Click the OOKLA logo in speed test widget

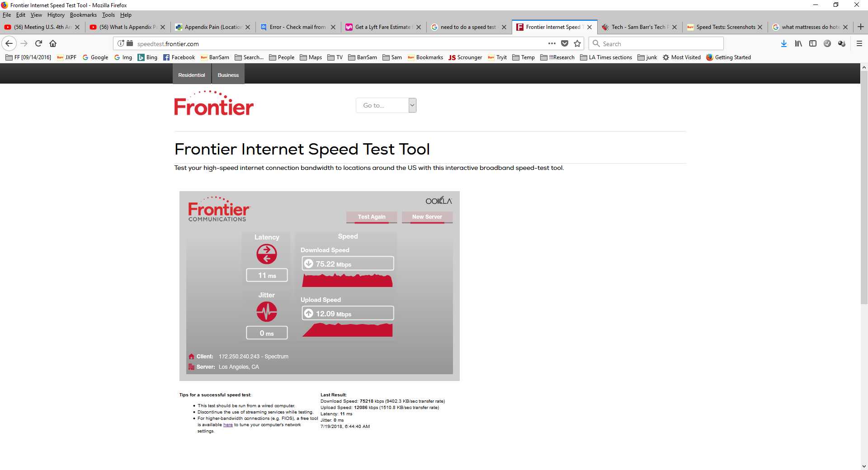pyautogui.click(x=439, y=201)
